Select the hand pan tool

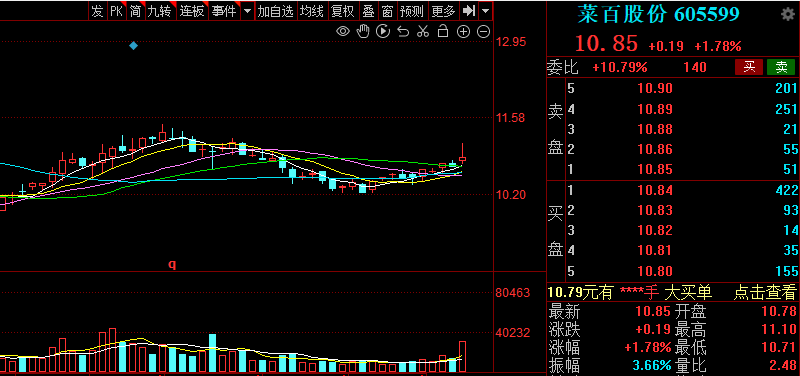[x=363, y=32]
